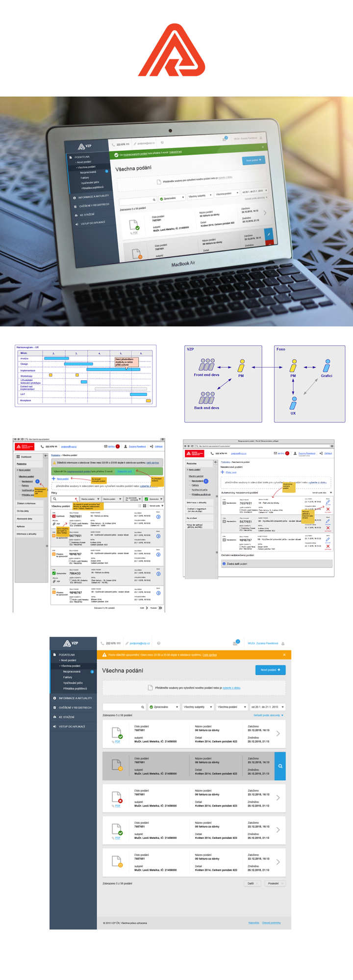Select 'PODATELNA' in bottom mockup sidebar
The image size is (353, 980).
[67, 655]
